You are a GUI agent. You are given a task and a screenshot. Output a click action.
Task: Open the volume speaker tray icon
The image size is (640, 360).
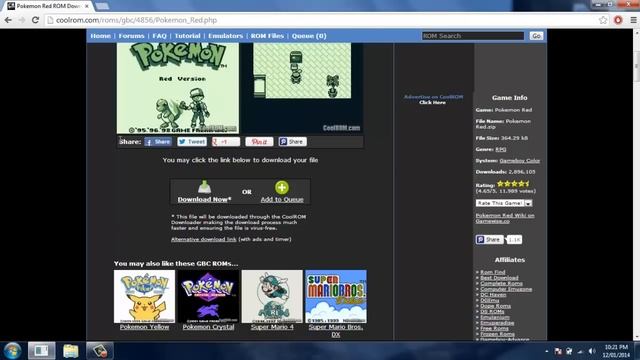[592, 351]
